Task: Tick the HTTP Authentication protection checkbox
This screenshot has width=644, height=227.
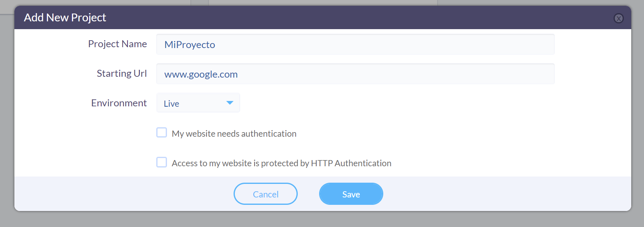Action: [162, 162]
